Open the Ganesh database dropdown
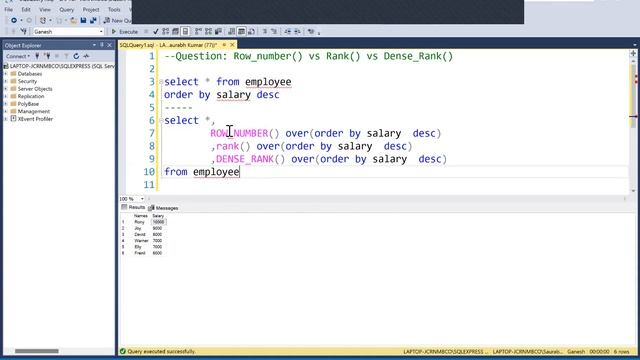Image resolution: width=640 pixels, height=360 pixels. 101,31
